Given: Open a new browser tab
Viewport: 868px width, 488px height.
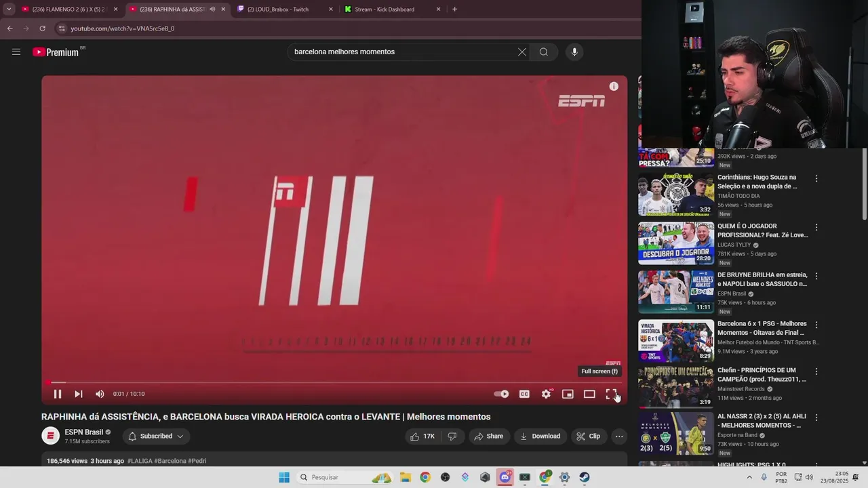Looking at the screenshot, I should (454, 9).
